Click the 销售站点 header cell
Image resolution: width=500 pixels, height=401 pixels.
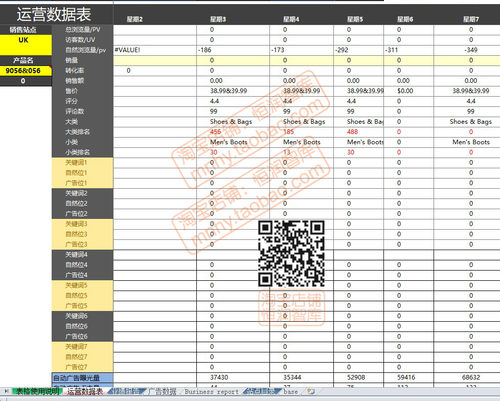pyautogui.click(x=26, y=30)
